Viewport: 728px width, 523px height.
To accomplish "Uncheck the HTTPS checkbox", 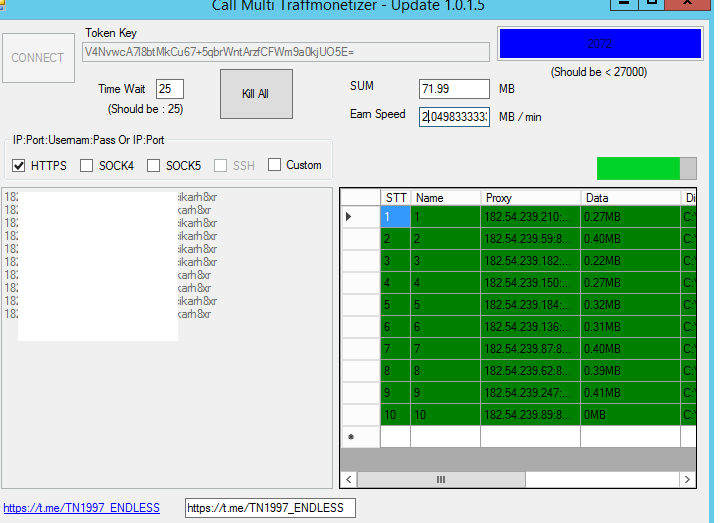I will (x=19, y=165).
